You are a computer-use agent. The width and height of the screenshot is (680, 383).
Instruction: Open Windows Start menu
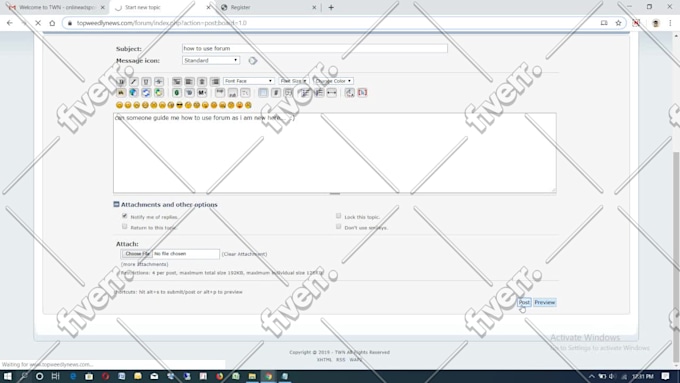pos(7,376)
